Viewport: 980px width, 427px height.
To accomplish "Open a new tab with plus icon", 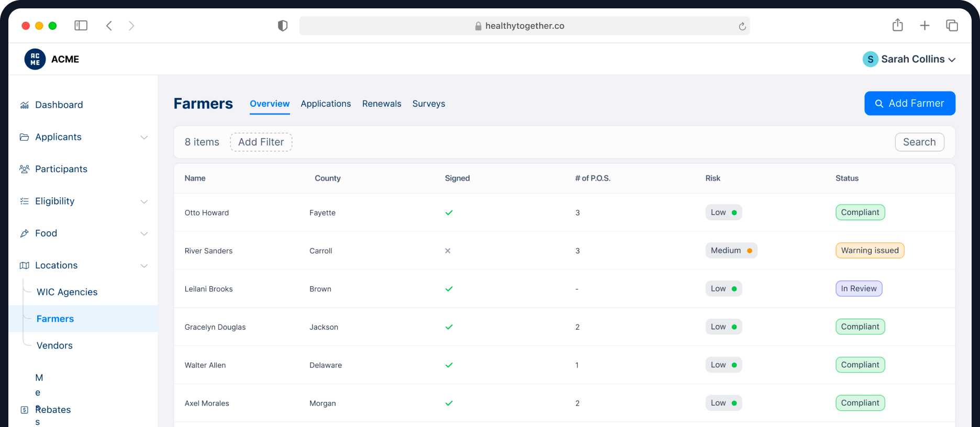I will pos(925,26).
